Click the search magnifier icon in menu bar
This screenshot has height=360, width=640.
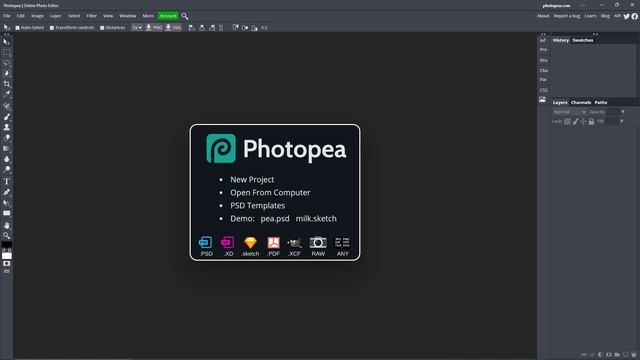185,16
